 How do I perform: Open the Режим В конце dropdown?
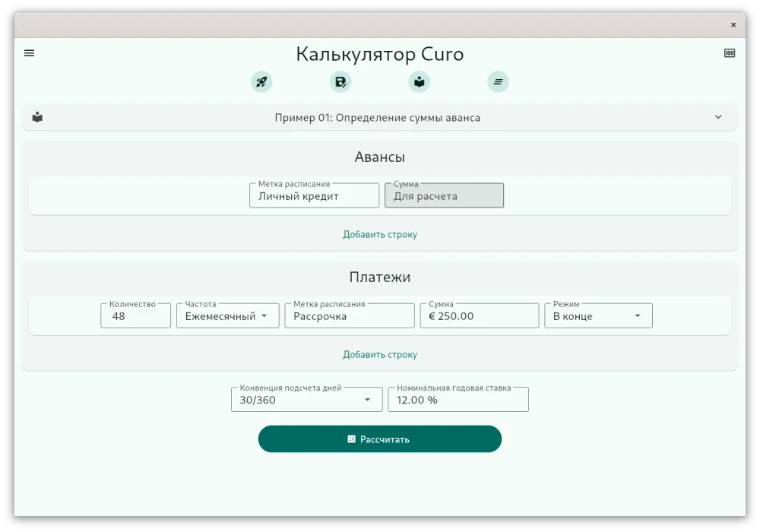[x=598, y=316]
